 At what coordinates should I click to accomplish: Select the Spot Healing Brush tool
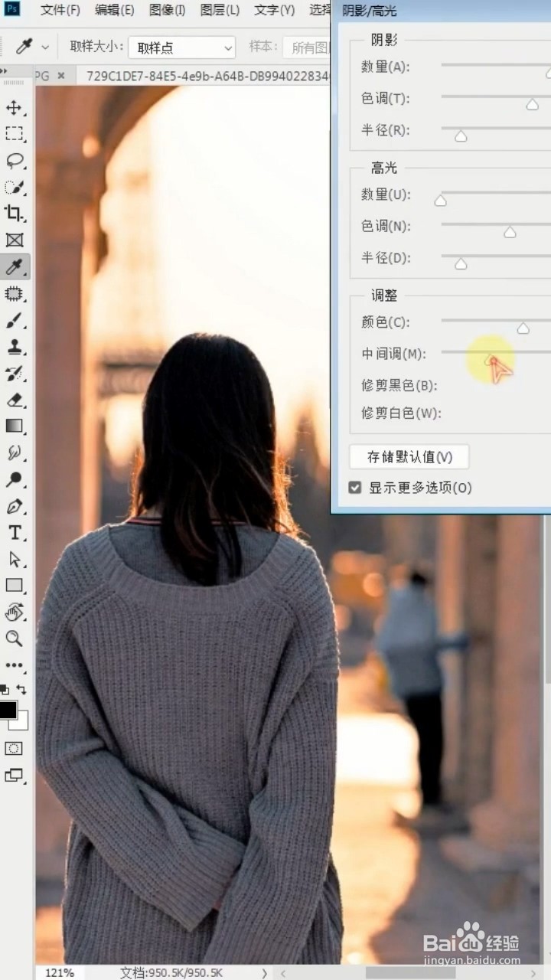coord(14,293)
